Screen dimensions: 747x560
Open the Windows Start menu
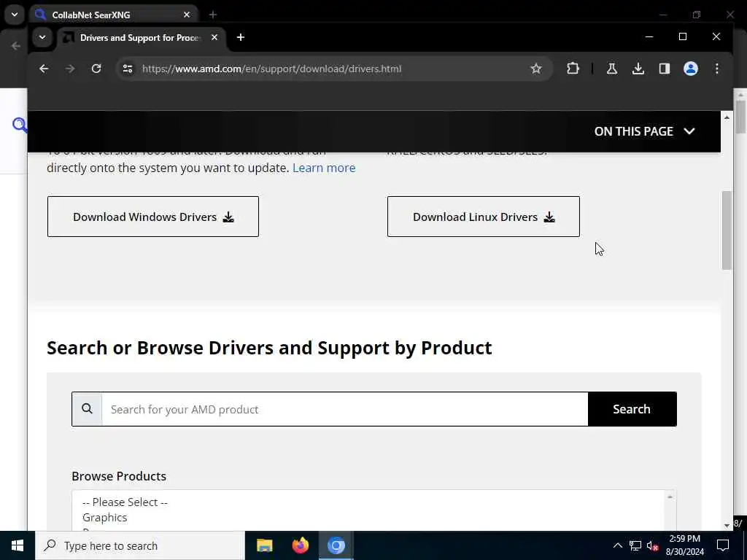[18, 545]
